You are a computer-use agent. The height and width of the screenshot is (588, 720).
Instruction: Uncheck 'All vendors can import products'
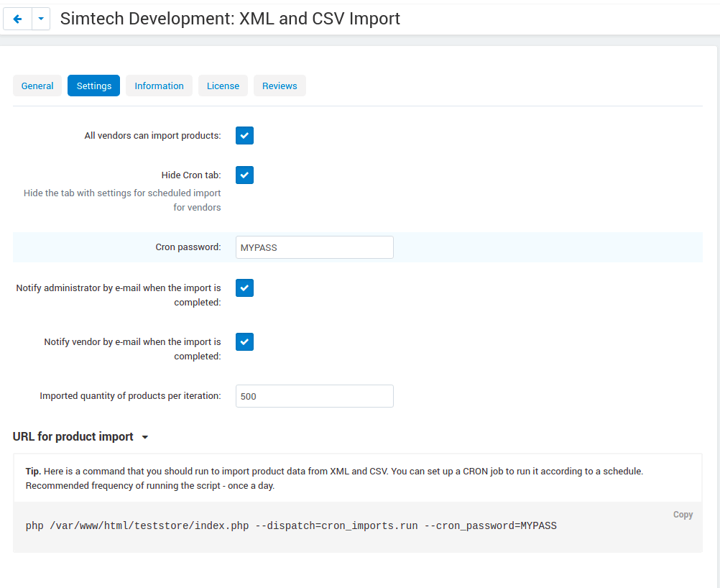click(x=244, y=135)
